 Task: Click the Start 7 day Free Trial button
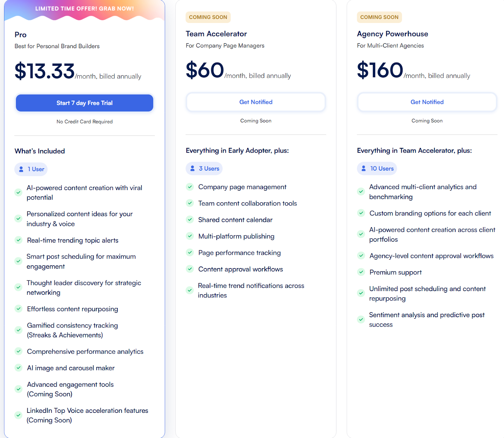[x=84, y=103]
